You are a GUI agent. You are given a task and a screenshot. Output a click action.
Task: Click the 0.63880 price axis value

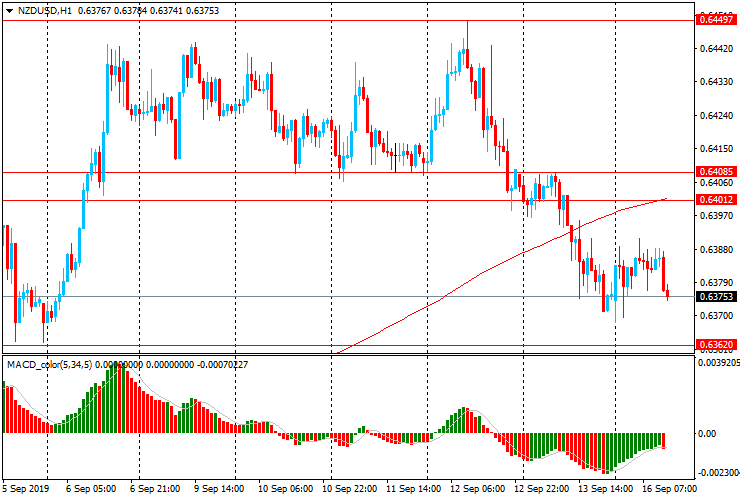(715, 249)
